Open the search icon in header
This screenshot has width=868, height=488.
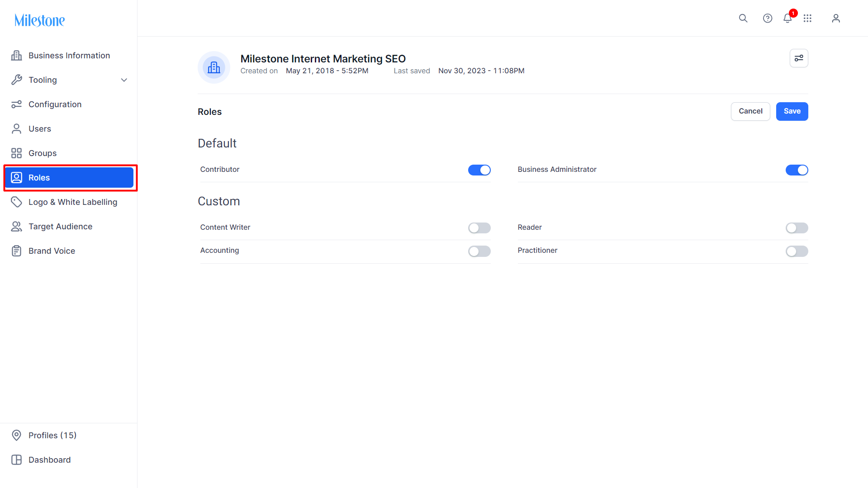(743, 18)
